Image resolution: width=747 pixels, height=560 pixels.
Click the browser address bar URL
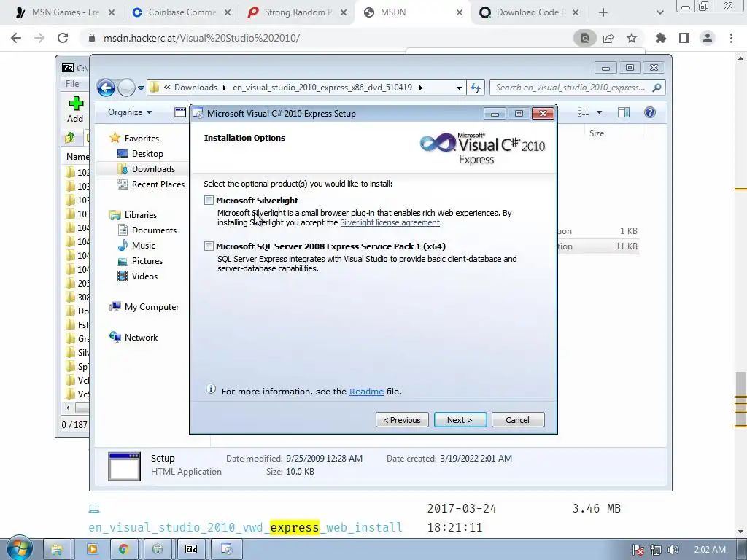click(201, 38)
